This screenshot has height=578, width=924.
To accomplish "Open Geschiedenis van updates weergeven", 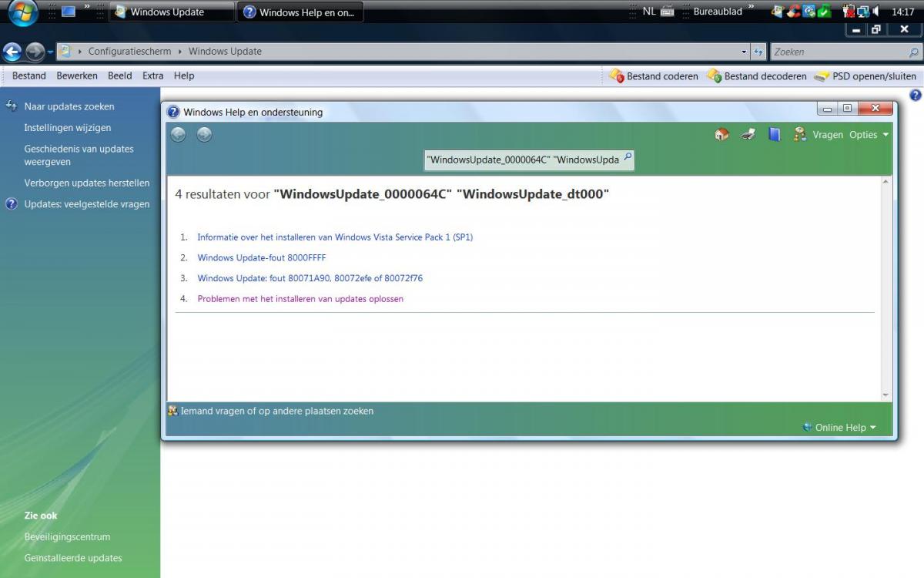I will (x=79, y=156).
